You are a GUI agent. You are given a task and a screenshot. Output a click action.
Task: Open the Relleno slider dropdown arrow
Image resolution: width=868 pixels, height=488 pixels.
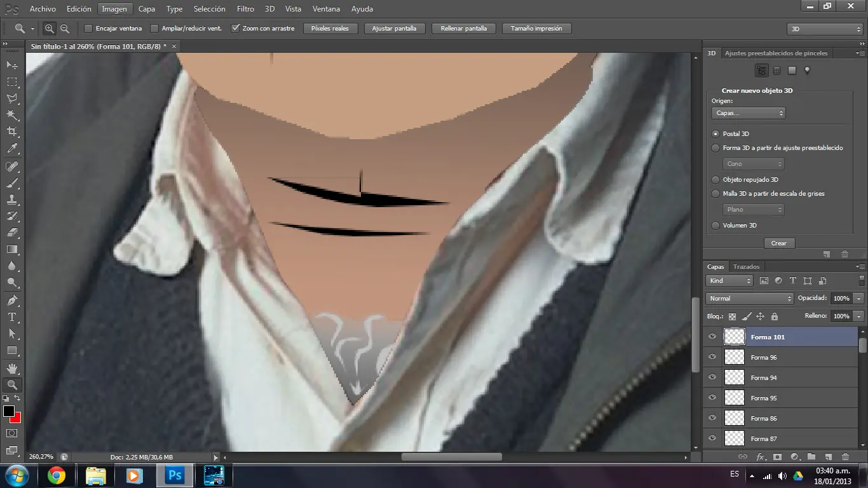[x=859, y=316]
